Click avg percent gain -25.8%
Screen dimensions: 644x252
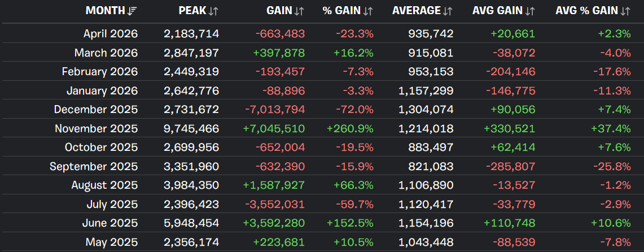(612, 167)
